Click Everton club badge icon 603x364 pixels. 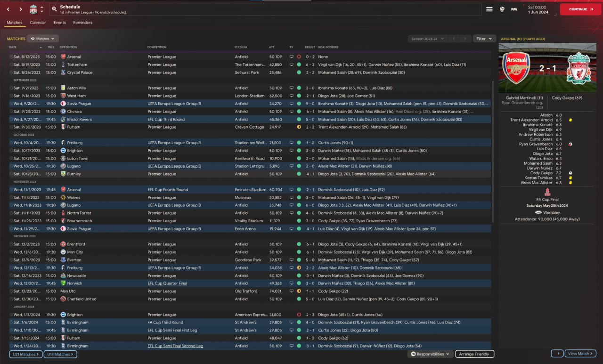pyautogui.click(x=63, y=260)
